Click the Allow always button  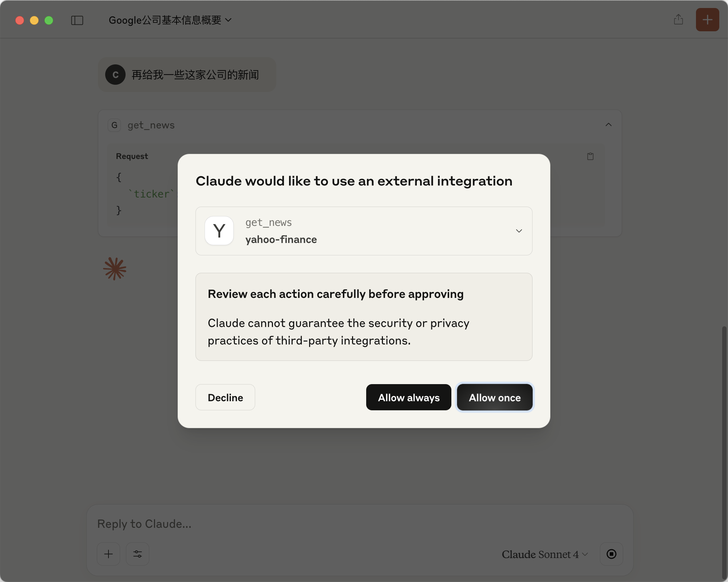click(x=408, y=398)
